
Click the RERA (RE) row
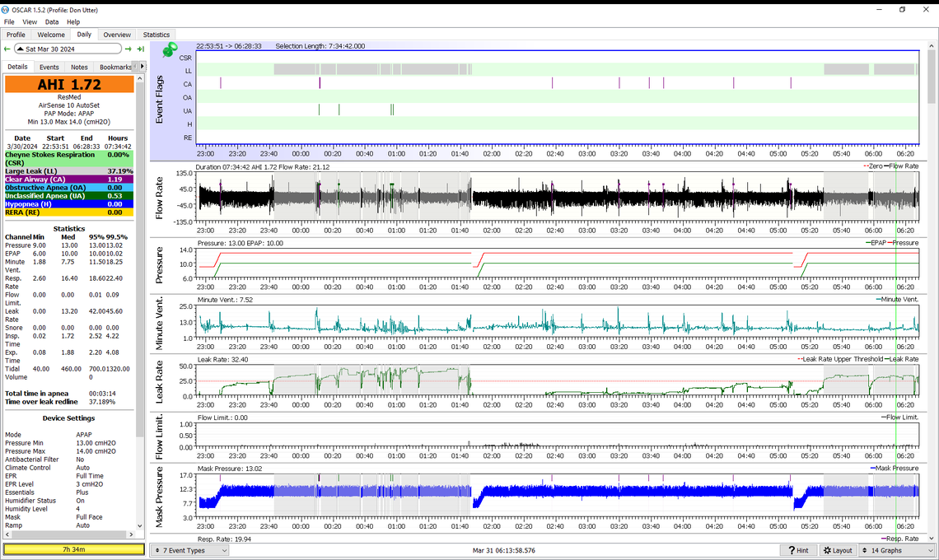click(x=69, y=212)
